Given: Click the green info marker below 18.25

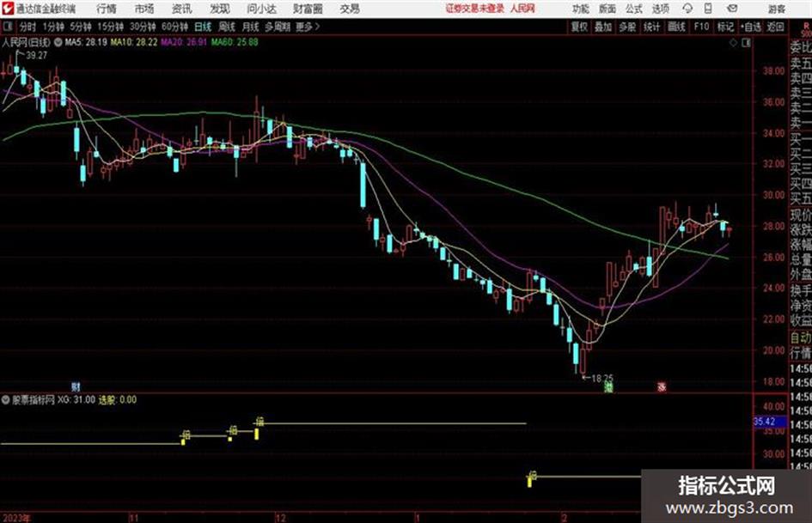Looking at the screenshot, I should 609,387.
